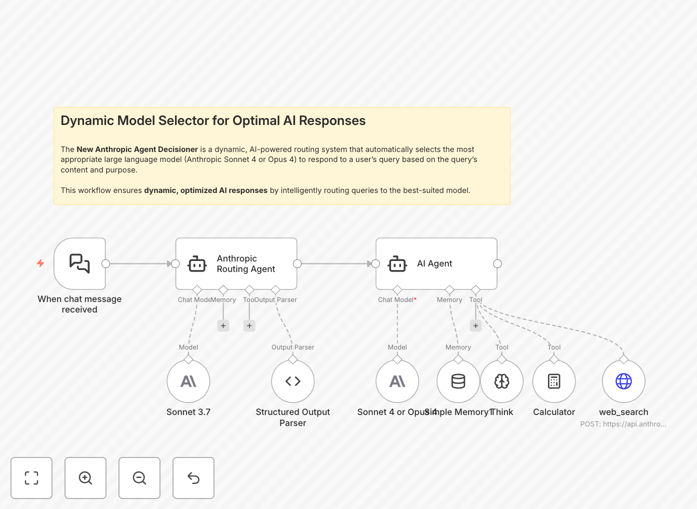Click the 'Sonnet 3.7' node label
Image resolution: width=697 pixels, height=509 pixels.
point(188,412)
